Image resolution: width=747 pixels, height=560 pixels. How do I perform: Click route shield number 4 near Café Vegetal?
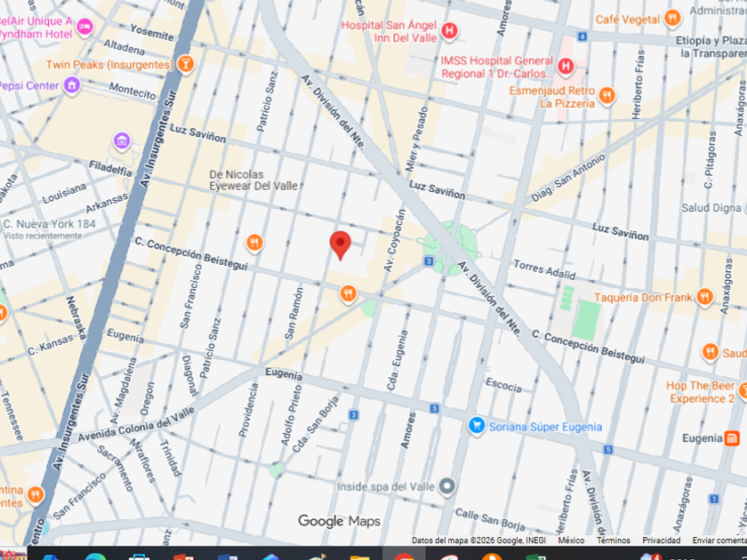tap(582, 36)
